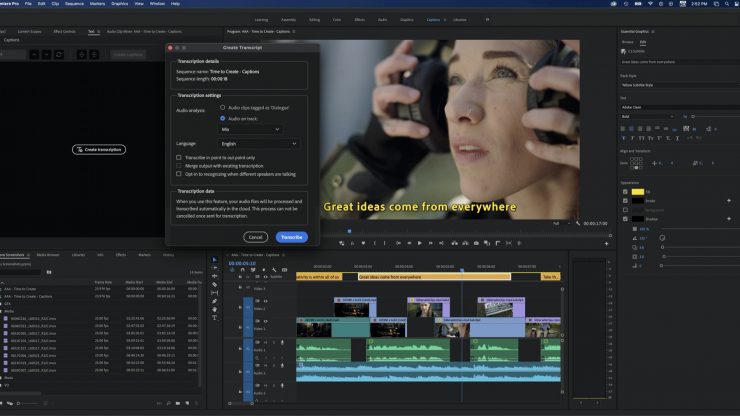Screen dimensions: 740x416
Task: Click the microphone icon on Audio 1 track
Action: pos(281,342)
